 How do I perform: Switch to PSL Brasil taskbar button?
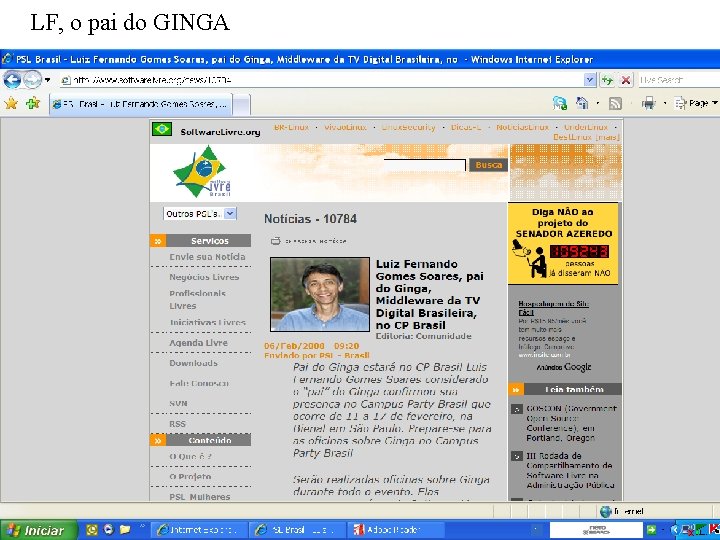click(x=298, y=530)
